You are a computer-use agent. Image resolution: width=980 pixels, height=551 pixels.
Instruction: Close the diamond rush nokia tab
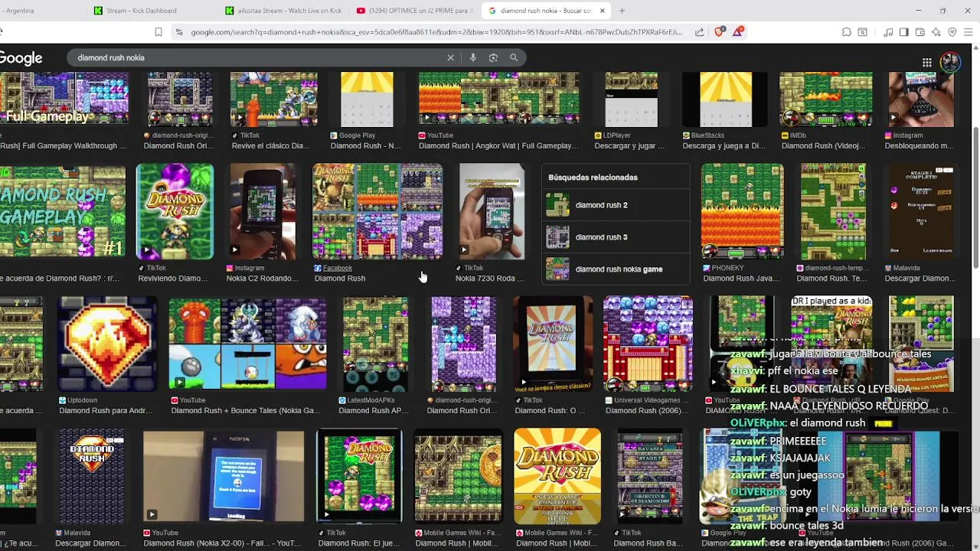pyautogui.click(x=602, y=11)
